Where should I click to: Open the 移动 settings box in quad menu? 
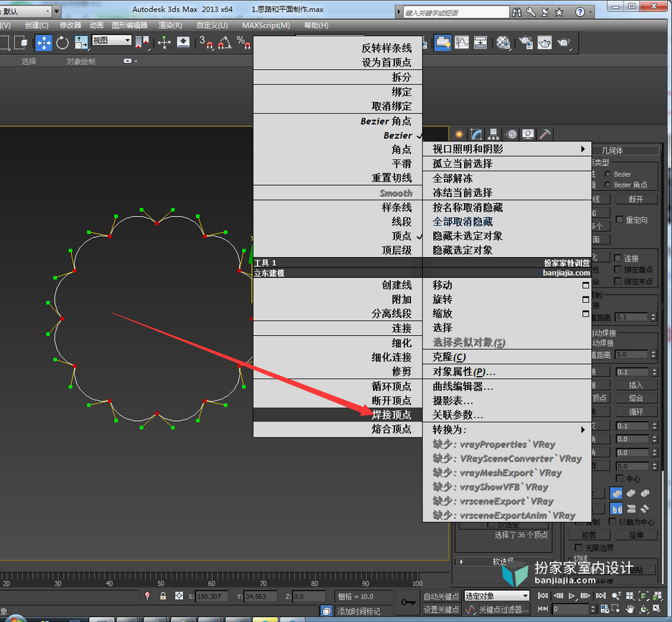(x=586, y=285)
